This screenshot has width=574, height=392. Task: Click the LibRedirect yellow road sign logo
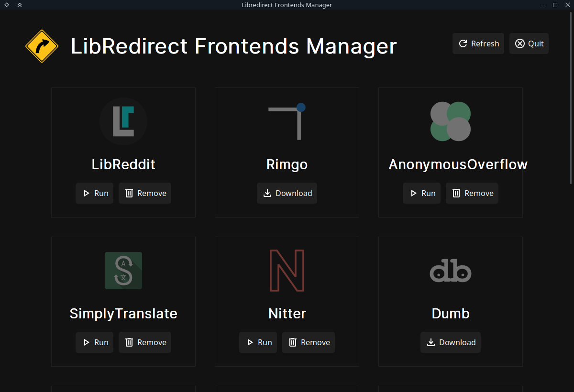click(x=42, y=46)
